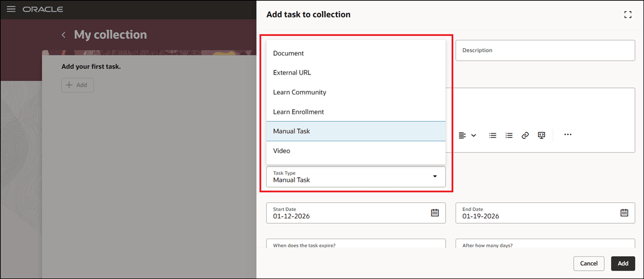The width and height of the screenshot is (644, 279).
Task: Click 'After how many days?' field
Action: tap(545, 243)
